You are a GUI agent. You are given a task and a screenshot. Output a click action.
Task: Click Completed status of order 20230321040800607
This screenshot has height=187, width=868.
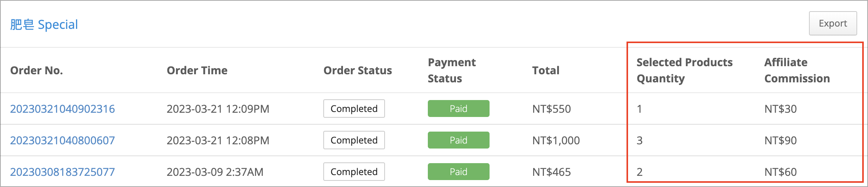tap(354, 140)
